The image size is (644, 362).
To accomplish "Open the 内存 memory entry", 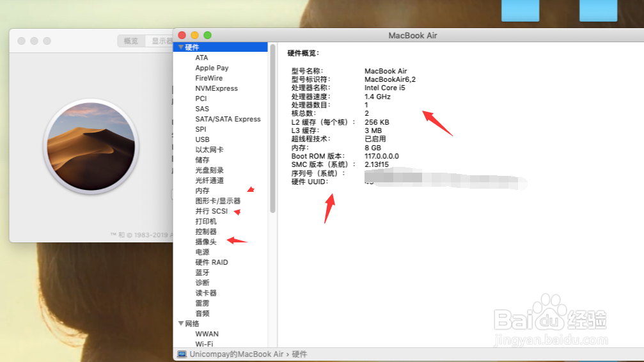I will tap(202, 191).
